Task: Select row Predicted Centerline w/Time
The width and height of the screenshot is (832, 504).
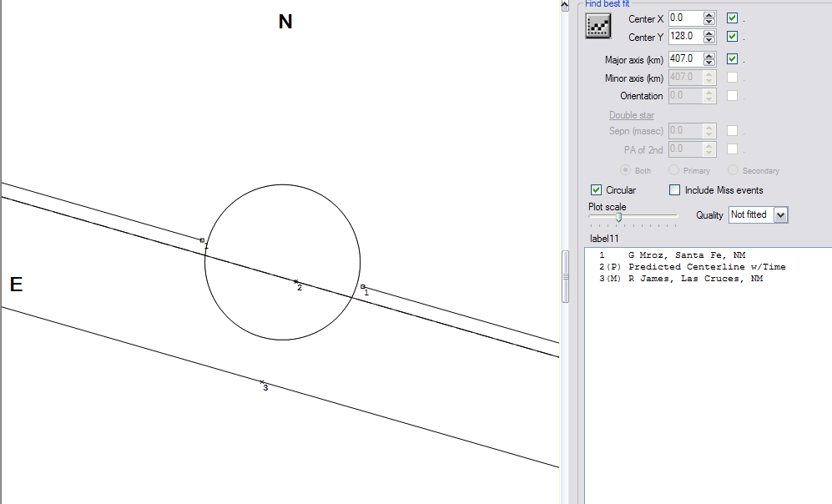Action: (693, 267)
